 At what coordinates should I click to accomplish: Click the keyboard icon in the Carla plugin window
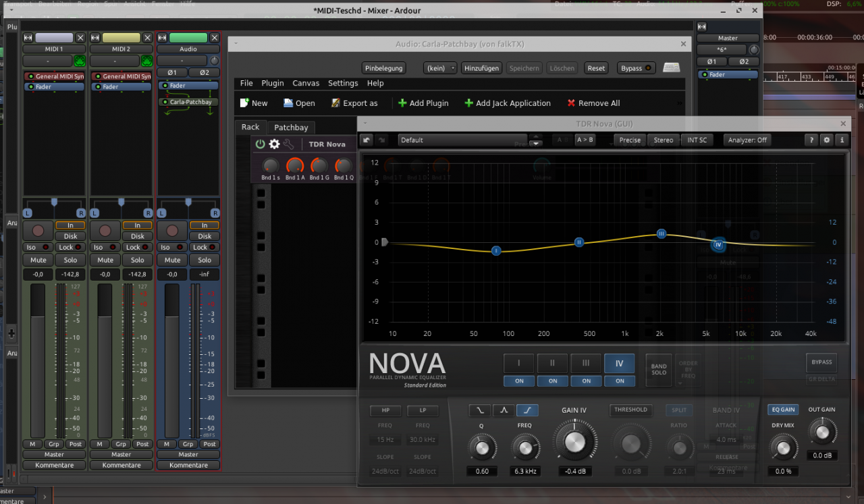(x=671, y=67)
